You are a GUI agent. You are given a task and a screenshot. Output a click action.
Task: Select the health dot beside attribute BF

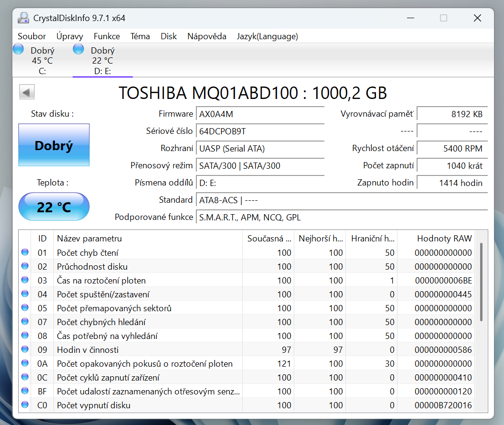pos(25,391)
